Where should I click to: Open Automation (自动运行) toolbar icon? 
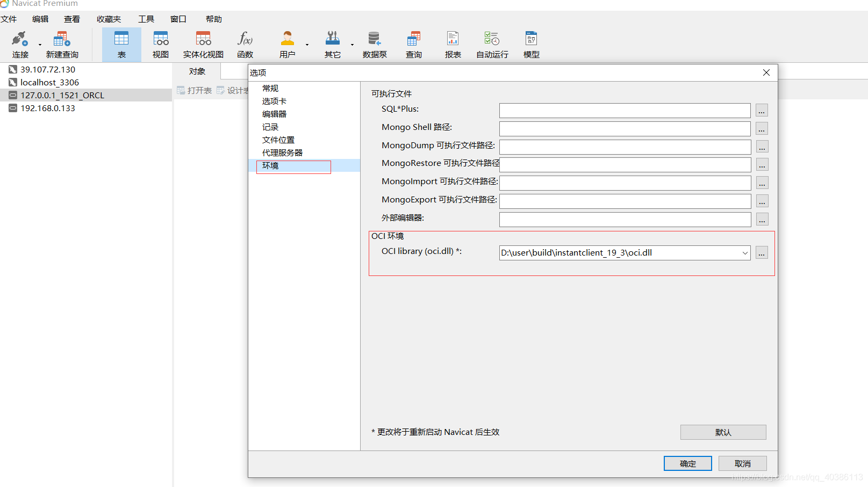pyautogui.click(x=492, y=45)
